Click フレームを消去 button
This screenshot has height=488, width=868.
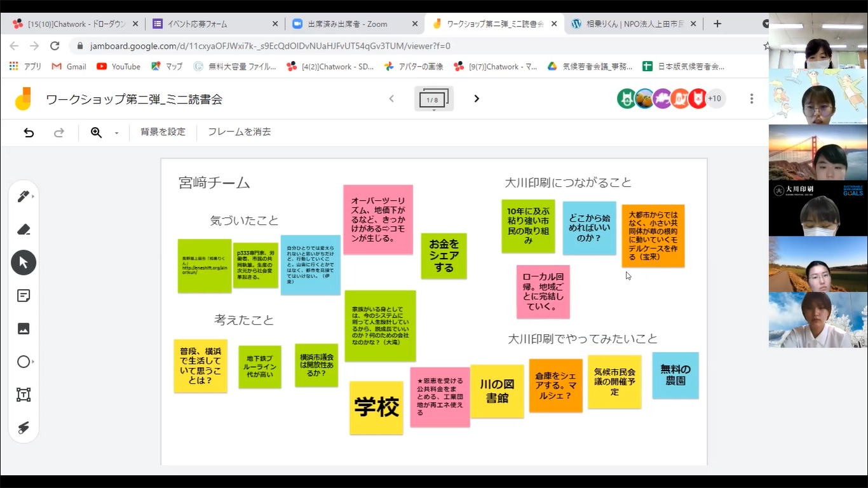pos(239,132)
